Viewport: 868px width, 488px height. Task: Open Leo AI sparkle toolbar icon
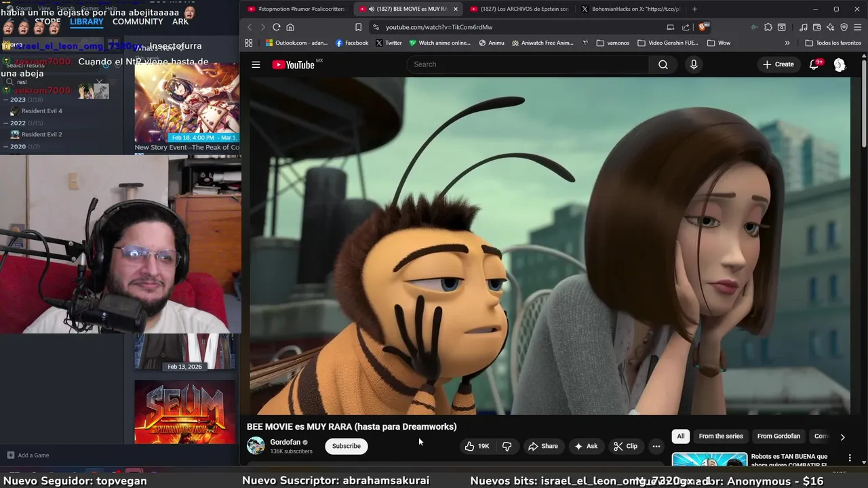pos(830,27)
